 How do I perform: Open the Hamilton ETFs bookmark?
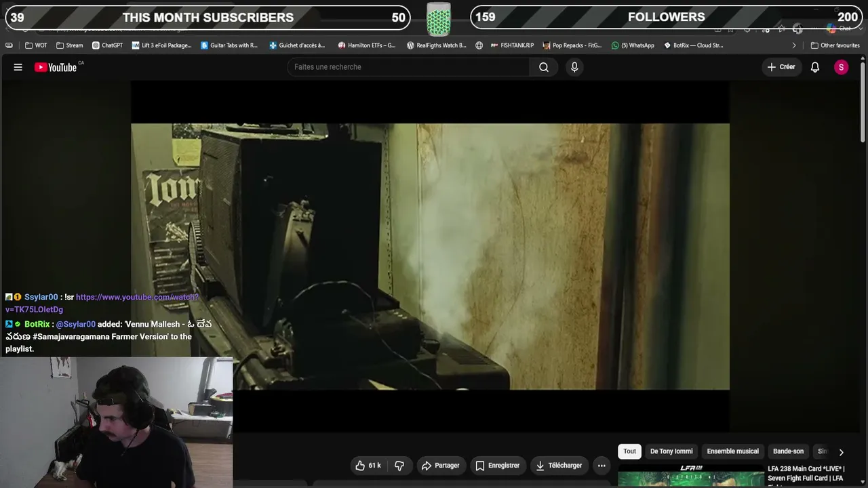tap(366, 45)
